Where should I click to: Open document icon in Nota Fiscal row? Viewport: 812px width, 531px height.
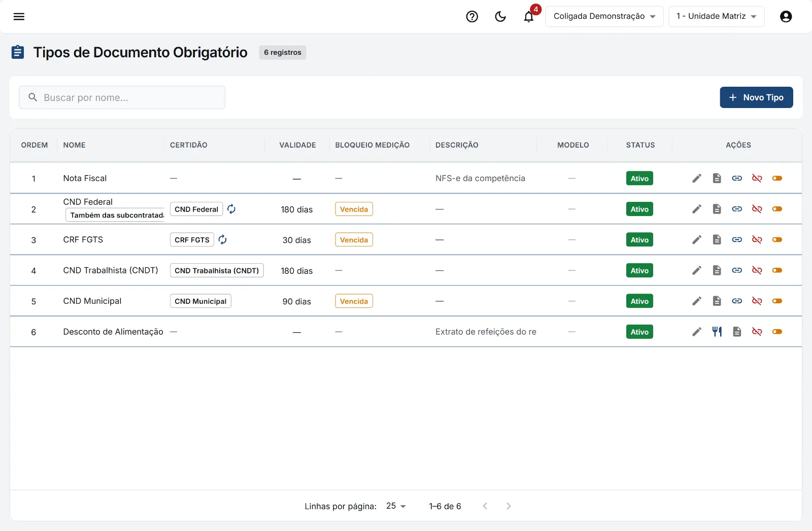click(x=717, y=179)
